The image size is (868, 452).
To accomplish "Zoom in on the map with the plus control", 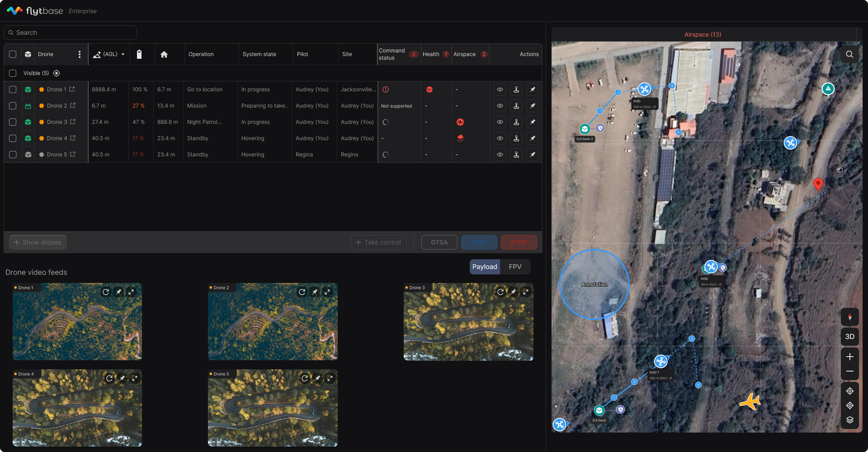I will click(850, 357).
